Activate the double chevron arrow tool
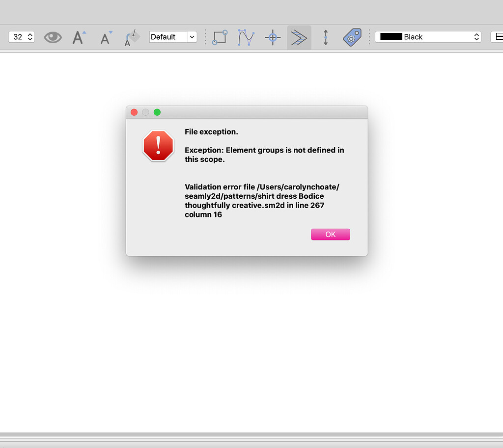 [299, 37]
